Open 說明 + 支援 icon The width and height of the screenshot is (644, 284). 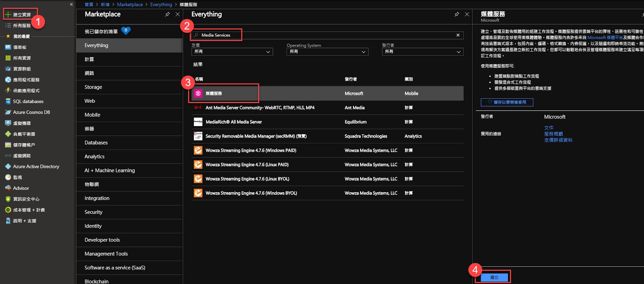[8, 221]
